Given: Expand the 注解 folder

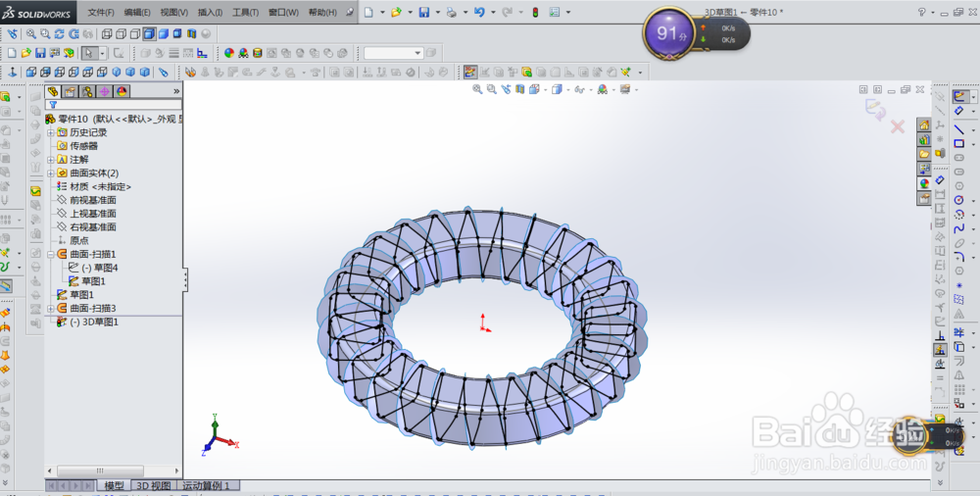Looking at the screenshot, I should click(51, 160).
